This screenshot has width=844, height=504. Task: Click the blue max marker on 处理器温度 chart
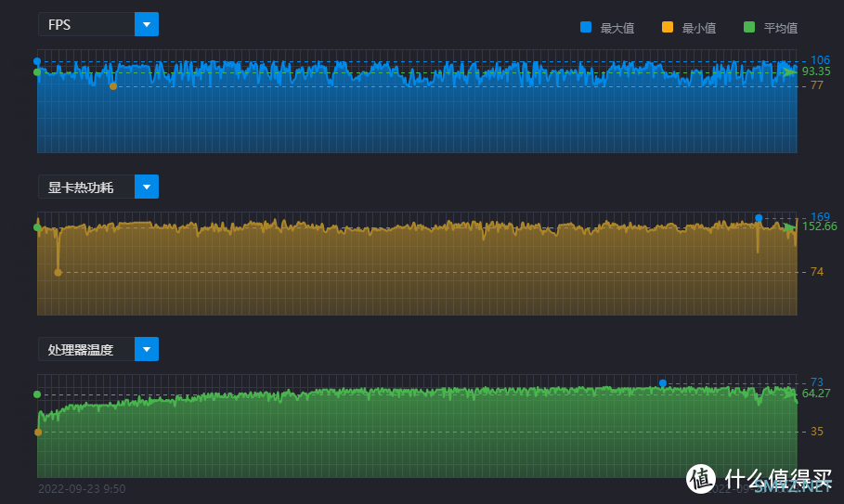[x=663, y=383]
